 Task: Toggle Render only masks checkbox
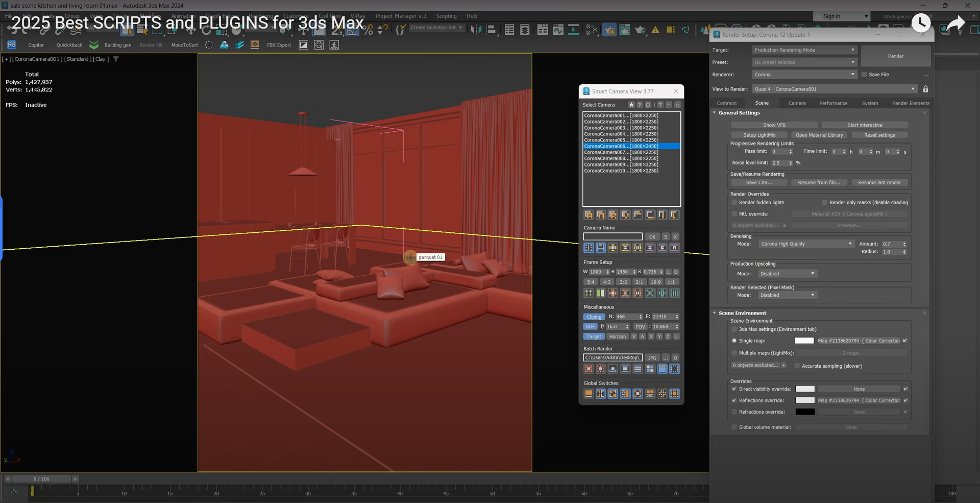click(x=824, y=202)
